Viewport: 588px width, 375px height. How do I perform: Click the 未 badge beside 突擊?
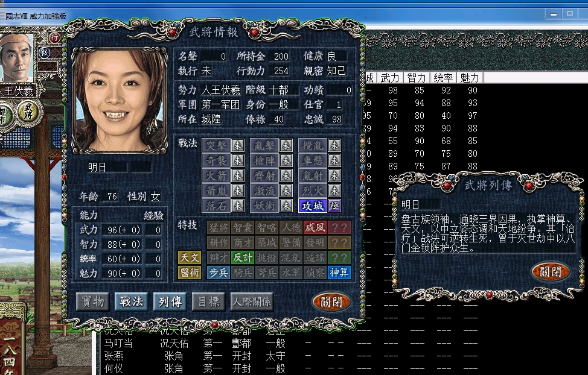tap(237, 145)
